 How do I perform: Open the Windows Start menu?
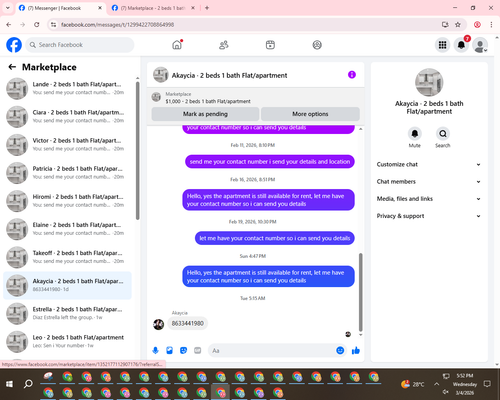[9, 384]
